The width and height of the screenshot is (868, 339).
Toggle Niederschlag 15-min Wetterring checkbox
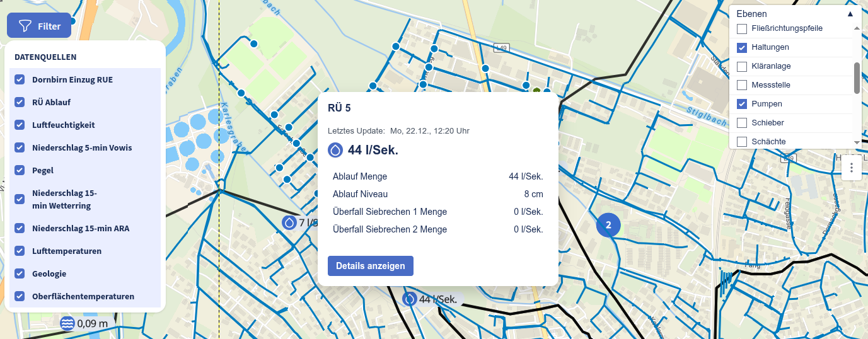[x=20, y=199]
